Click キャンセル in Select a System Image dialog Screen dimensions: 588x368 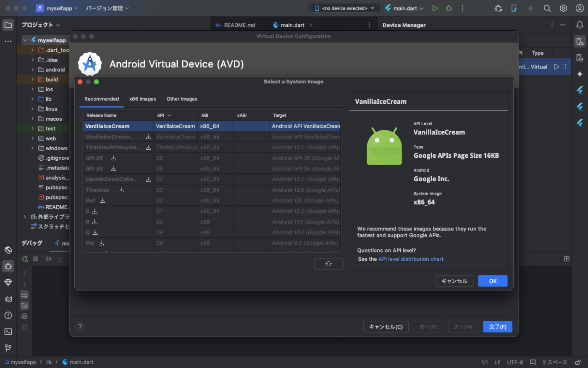tap(454, 281)
